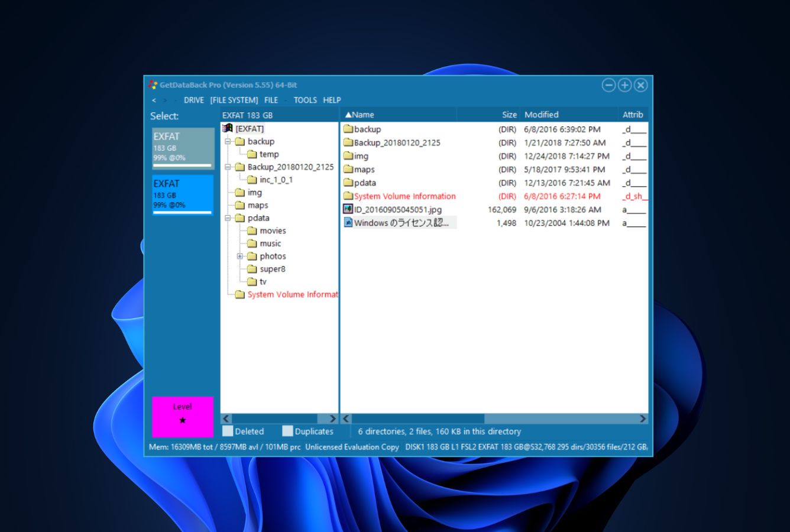Sort the file list by the Name column
790x532 pixels.
pos(398,115)
